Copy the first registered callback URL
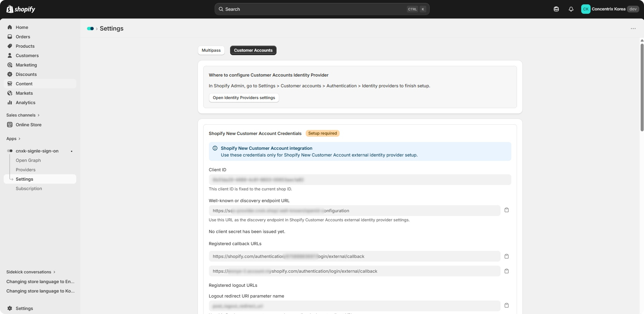The width and height of the screenshot is (644, 314). coord(507,256)
